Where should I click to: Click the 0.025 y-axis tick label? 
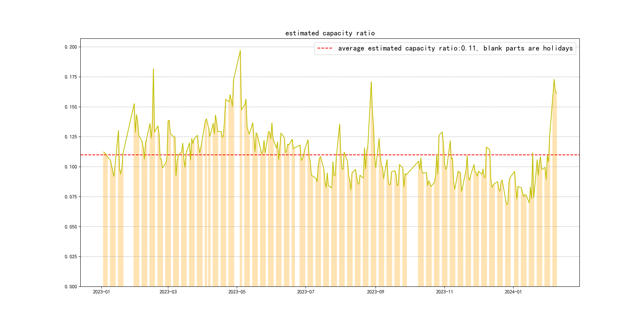click(x=71, y=257)
